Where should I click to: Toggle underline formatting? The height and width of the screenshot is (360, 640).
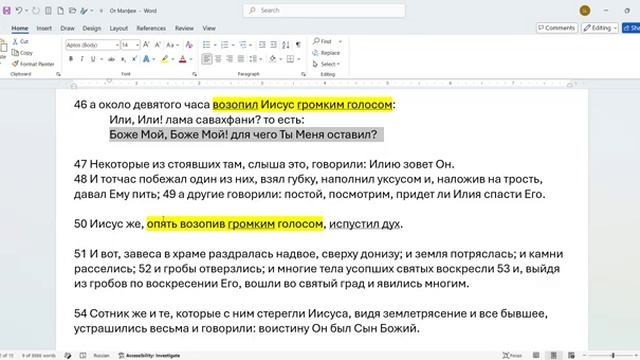click(93, 59)
